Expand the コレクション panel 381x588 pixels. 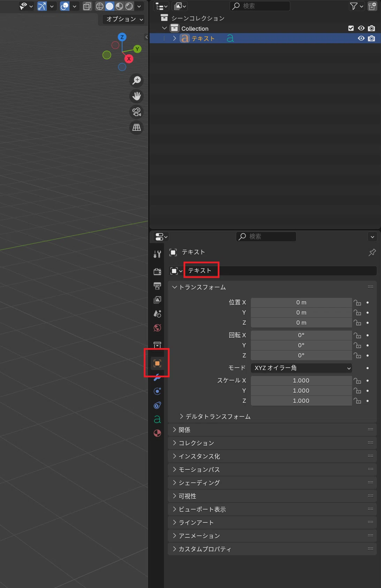point(272,443)
